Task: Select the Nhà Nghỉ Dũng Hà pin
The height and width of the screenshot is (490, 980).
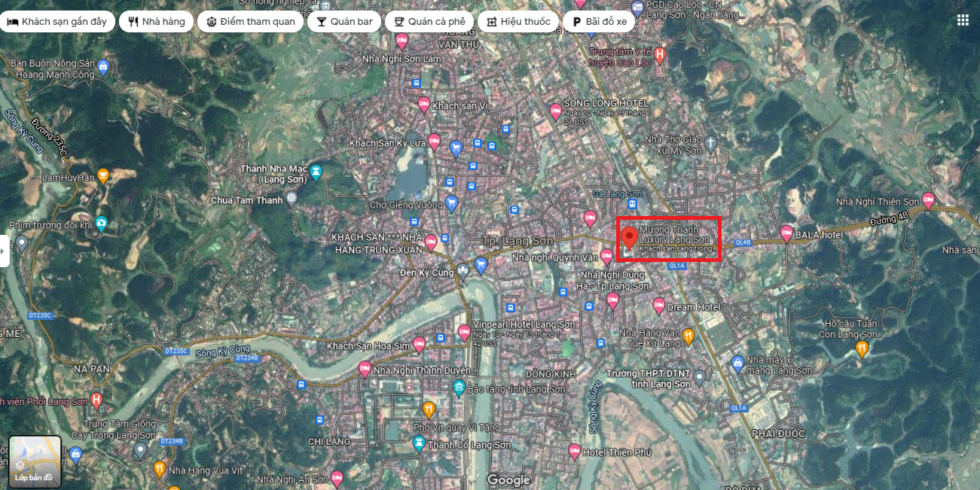Action: [x=612, y=301]
